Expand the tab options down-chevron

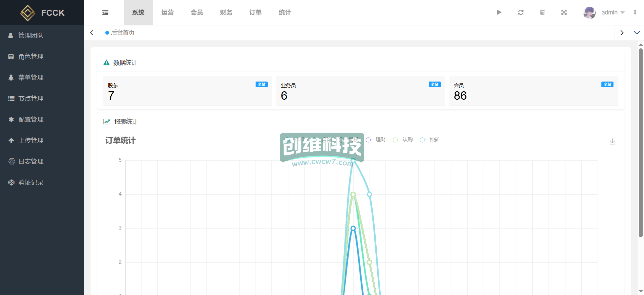click(x=636, y=33)
